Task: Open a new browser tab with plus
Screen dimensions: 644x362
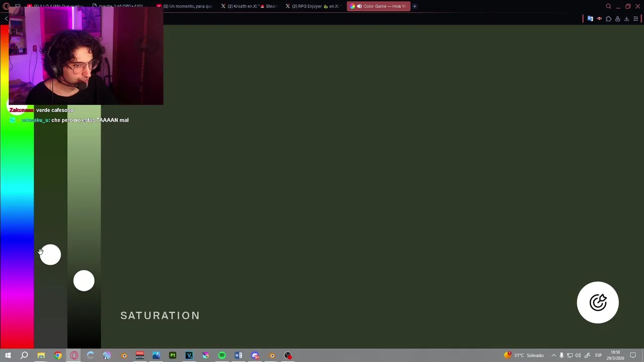Action: [x=415, y=6]
